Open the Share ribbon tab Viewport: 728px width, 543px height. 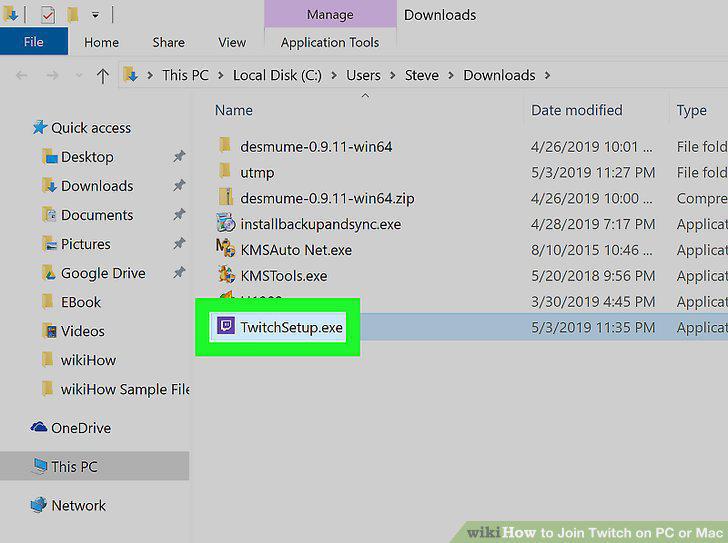(x=169, y=42)
